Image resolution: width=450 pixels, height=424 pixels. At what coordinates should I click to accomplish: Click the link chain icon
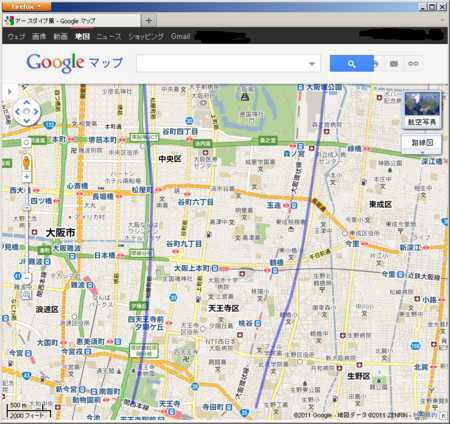413,63
